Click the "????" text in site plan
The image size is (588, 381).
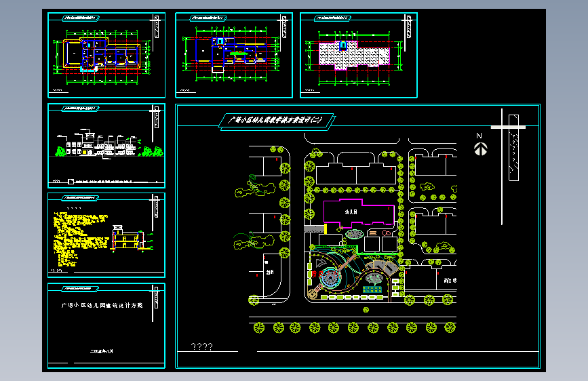pyautogui.click(x=201, y=346)
